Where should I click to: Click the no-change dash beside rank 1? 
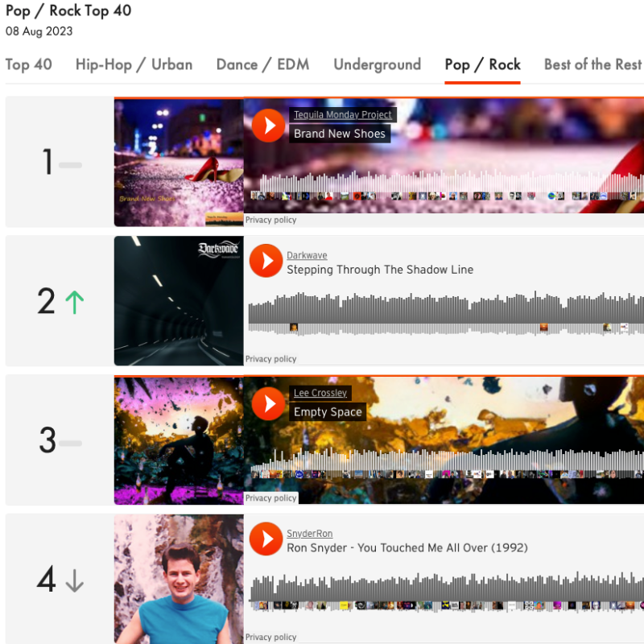click(x=70, y=165)
